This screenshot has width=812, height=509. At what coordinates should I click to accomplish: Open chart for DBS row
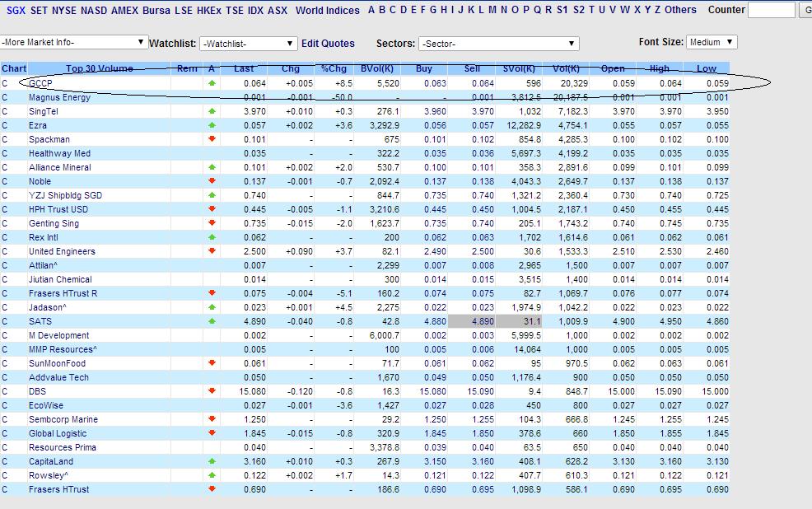click(5, 391)
